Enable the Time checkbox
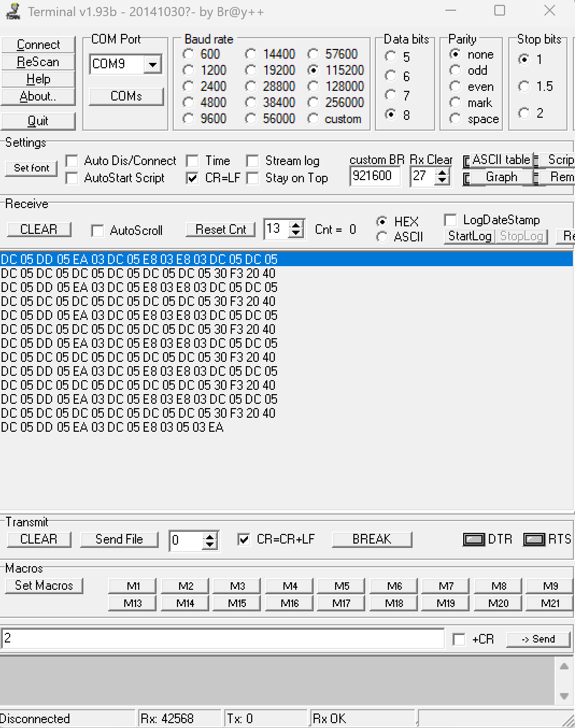The width and height of the screenshot is (575, 728). (192, 161)
